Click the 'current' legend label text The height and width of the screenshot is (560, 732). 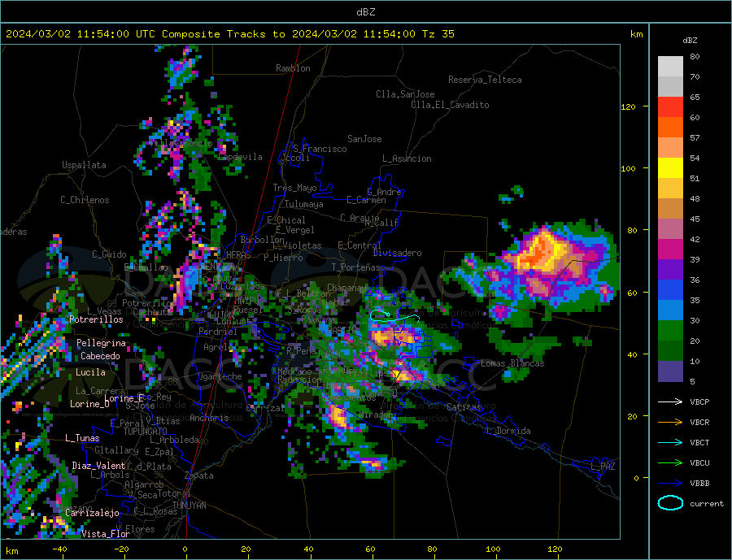point(707,504)
